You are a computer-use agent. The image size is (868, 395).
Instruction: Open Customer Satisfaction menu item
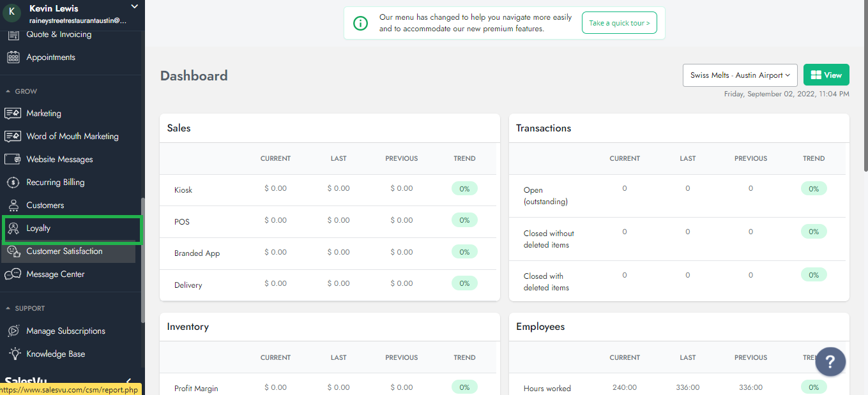tap(64, 251)
